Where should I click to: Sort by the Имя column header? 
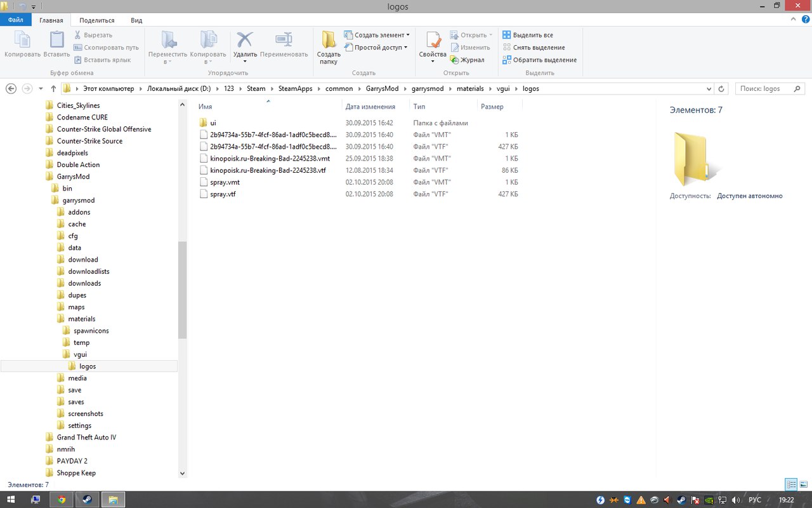click(x=205, y=107)
